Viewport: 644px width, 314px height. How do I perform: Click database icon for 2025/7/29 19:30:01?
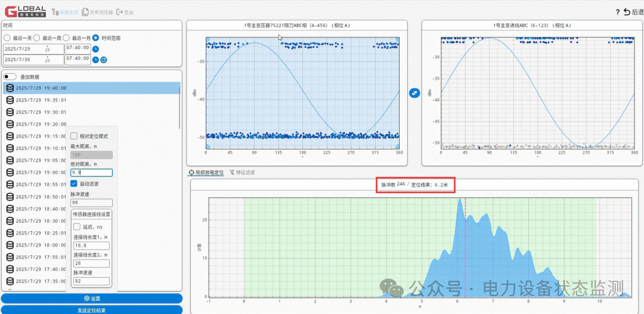point(10,111)
